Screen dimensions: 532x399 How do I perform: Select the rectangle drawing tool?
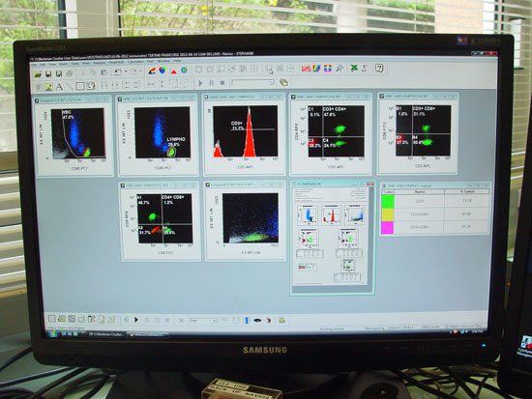click(x=80, y=86)
